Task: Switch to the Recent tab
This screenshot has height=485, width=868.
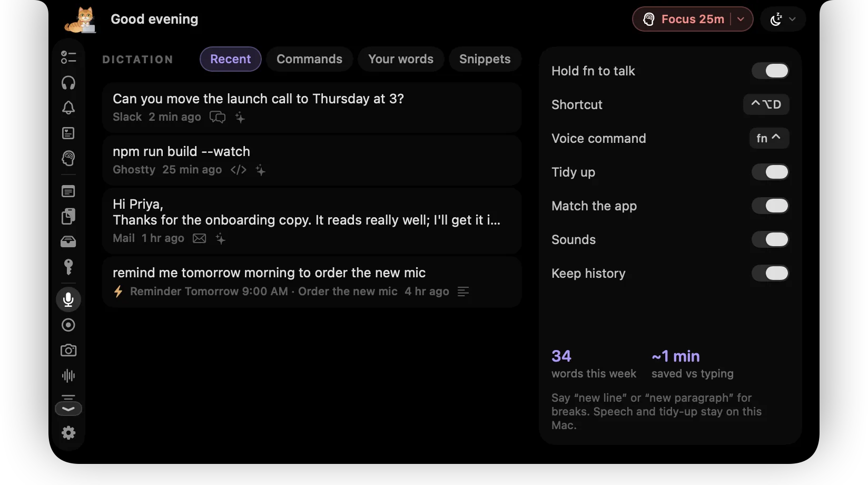Action: click(231, 59)
